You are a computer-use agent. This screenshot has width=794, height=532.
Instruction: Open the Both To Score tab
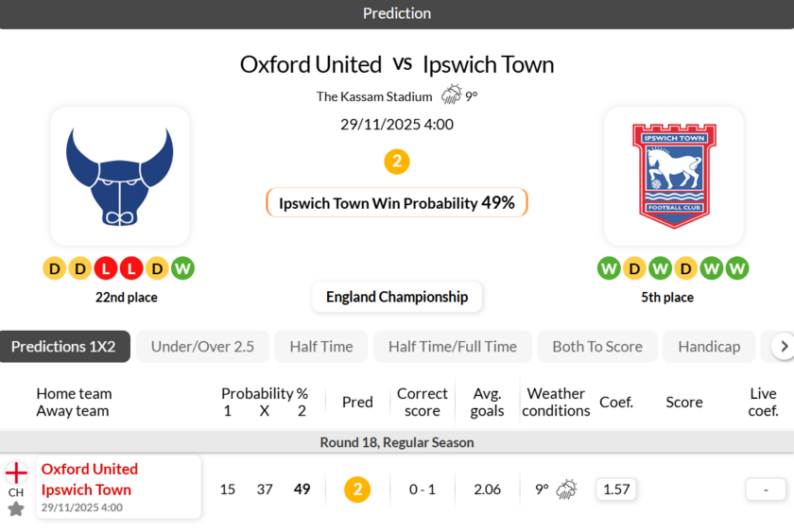pos(597,347)
